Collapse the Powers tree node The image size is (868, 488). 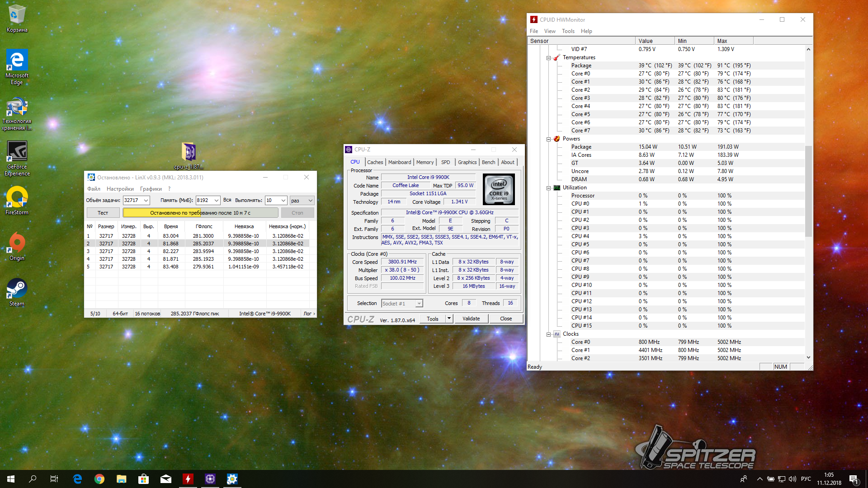548,139
